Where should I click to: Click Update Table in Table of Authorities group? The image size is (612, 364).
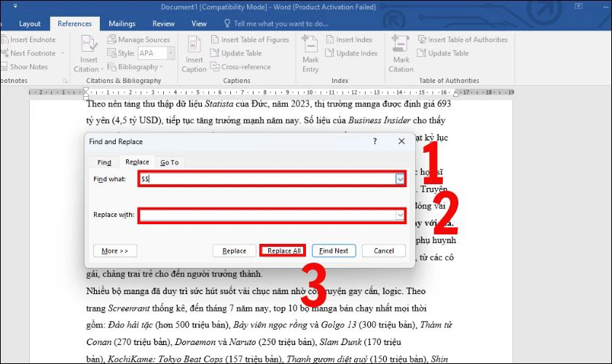pos(443,53)
